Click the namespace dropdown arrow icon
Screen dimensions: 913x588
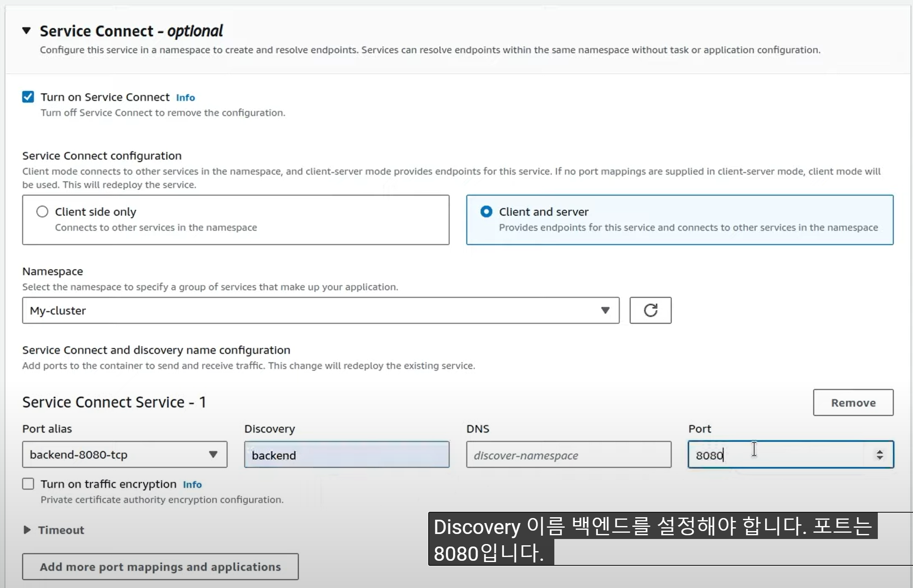pos(605,310)
